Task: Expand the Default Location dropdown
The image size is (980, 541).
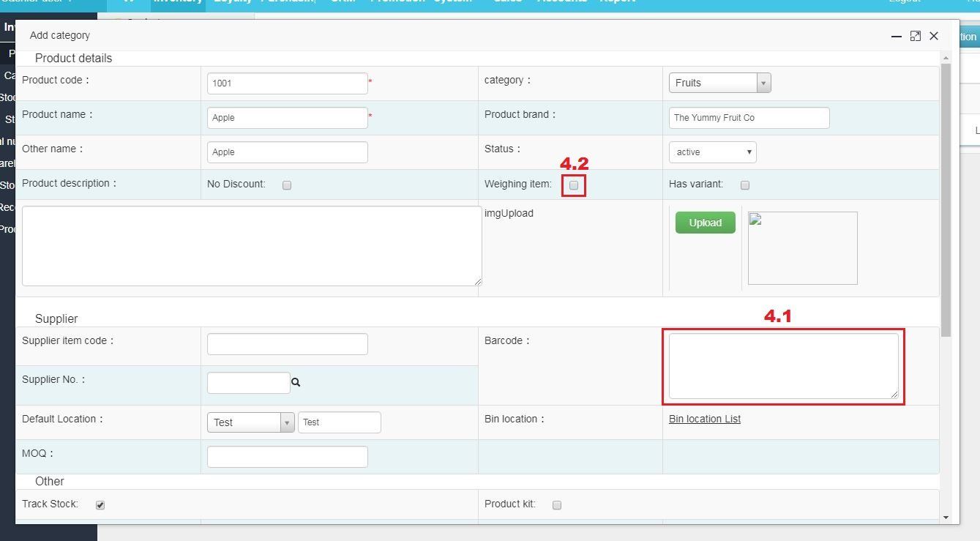Action: point(250,422)
